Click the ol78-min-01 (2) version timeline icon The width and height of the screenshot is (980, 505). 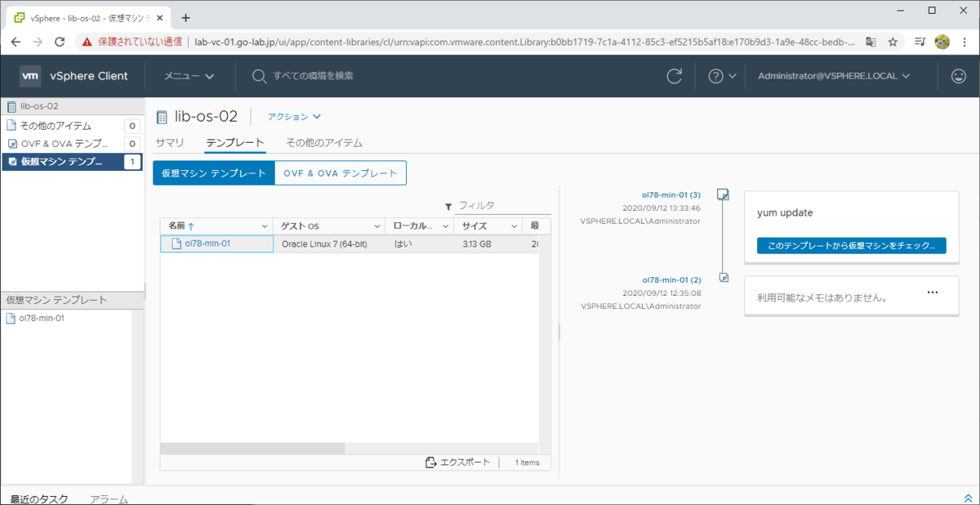723,278
